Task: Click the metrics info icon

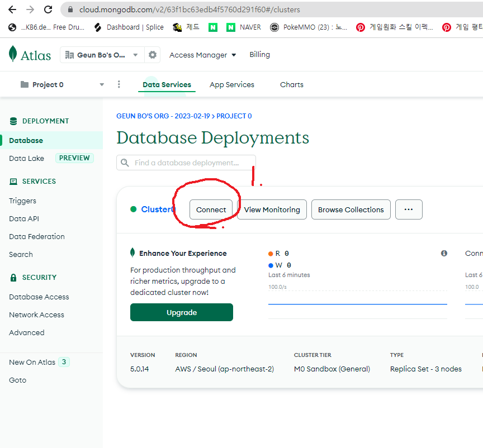Action: (x=444, y=253)
